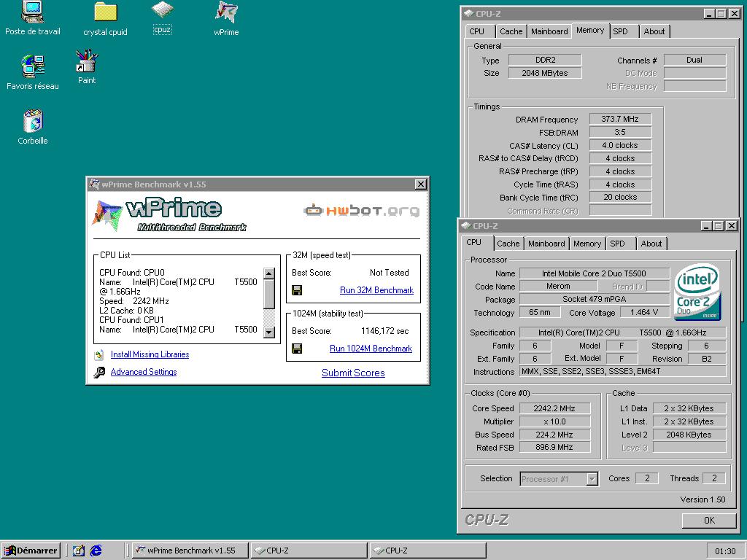
Task: Launch Paint desktop shortcut
Action: click(x=87, y=67)
